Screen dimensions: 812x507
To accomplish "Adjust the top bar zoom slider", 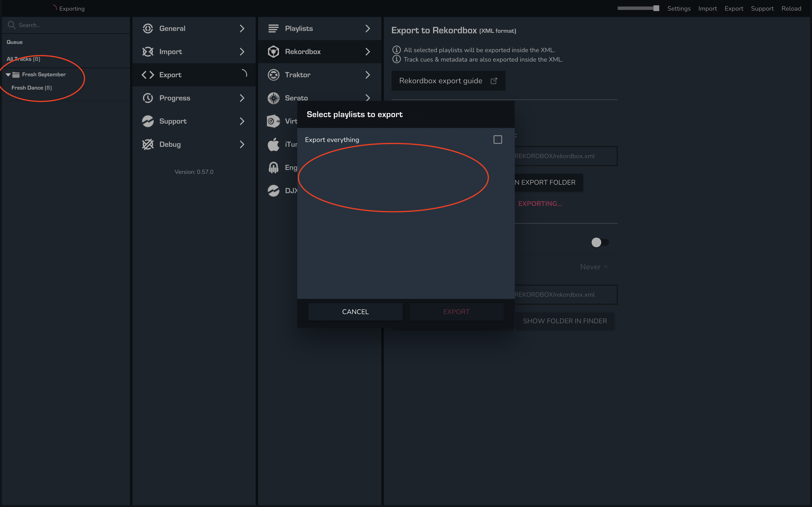I will [x=656, y=8].
